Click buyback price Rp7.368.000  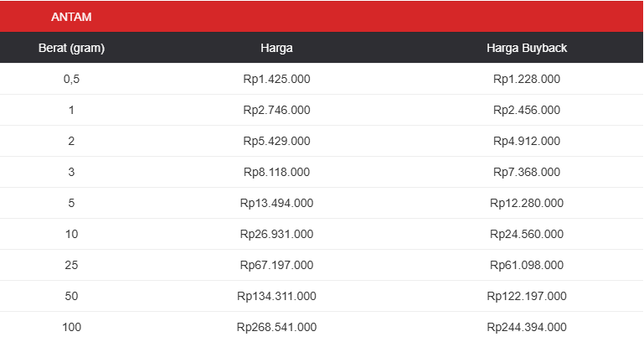(x=527, y=172)
